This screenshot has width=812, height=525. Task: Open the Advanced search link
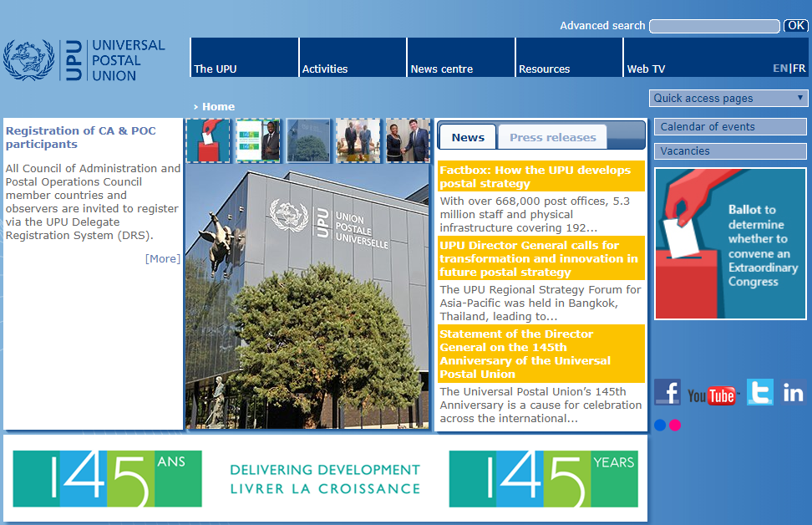[602, 26]
